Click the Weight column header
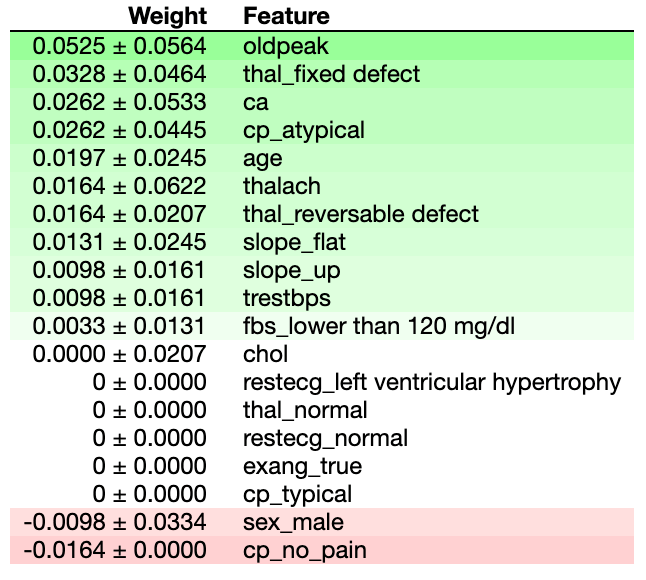Image resolution: width=646 pixels, height=580 pixels. (x=167, y=16)
